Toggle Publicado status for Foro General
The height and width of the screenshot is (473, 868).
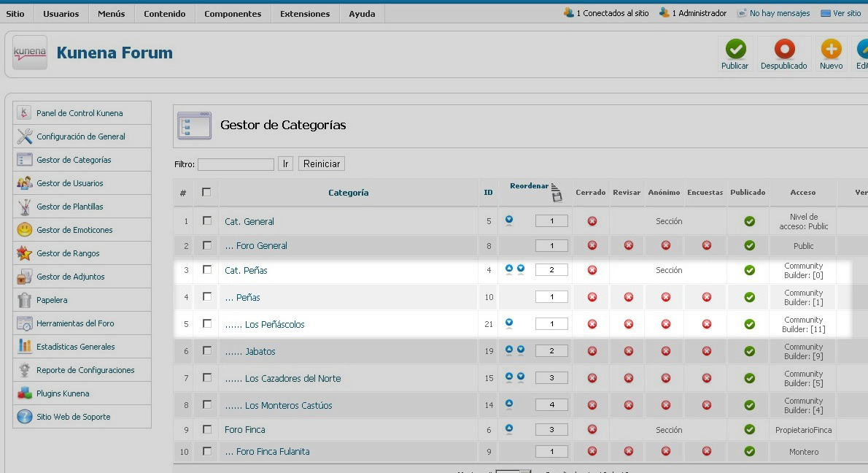tap(750, 245)
